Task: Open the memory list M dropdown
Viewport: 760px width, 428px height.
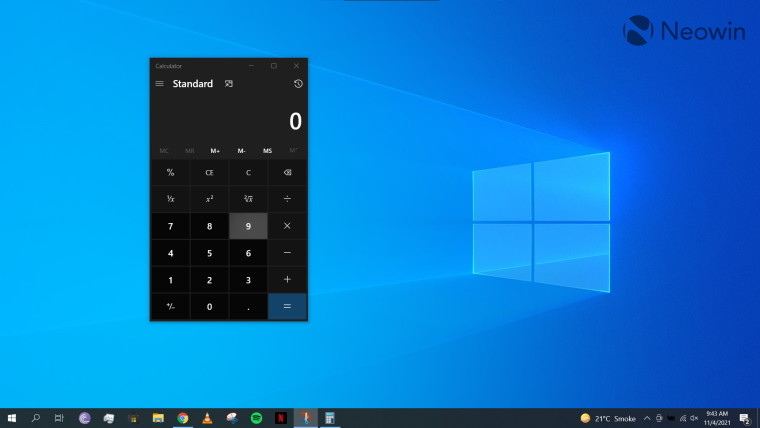Action: (x=293, y=151)
